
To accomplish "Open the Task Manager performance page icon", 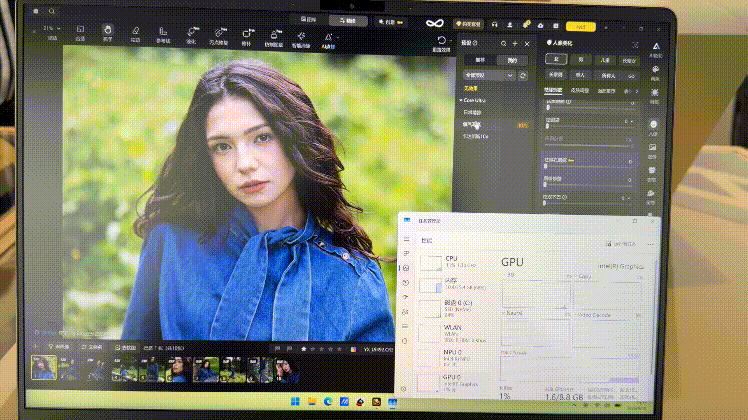I will [406, 268].
